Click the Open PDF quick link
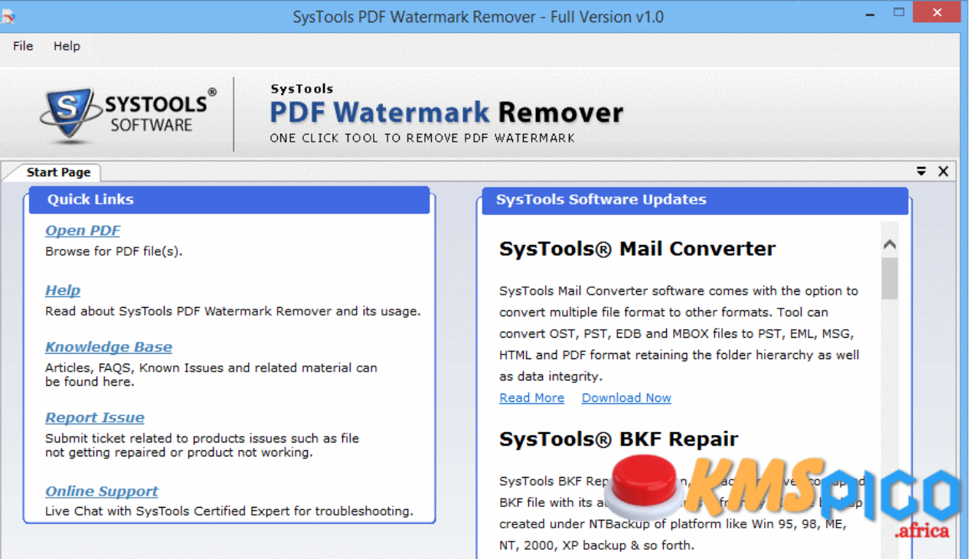 [x=83, y=230]
